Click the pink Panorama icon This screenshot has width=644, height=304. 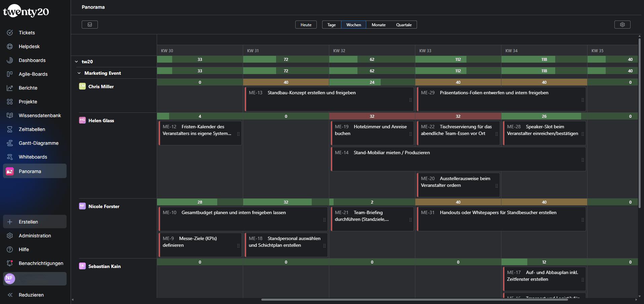point(10,171)
